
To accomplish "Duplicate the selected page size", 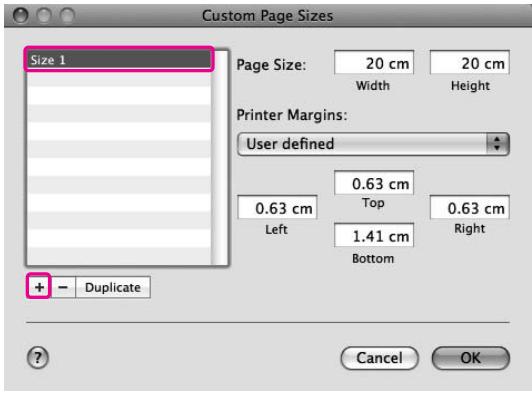I will point(113,287).
